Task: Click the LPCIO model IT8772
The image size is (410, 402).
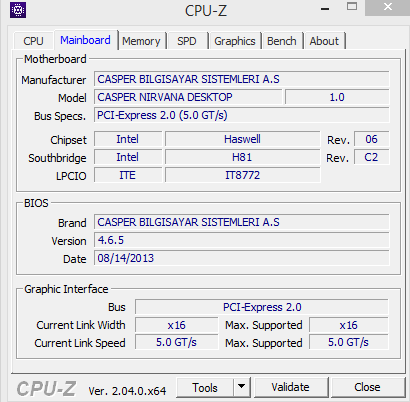Action: [242, 175]
